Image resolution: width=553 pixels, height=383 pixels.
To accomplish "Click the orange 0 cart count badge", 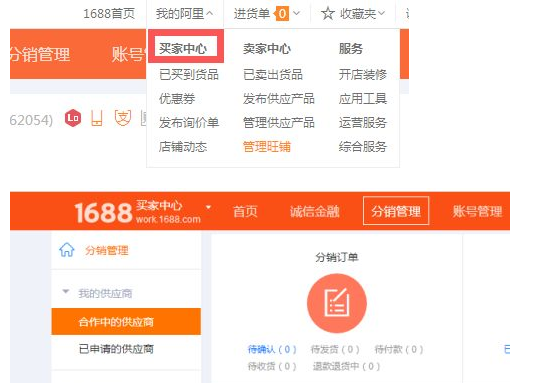I will tap(281, 14).
